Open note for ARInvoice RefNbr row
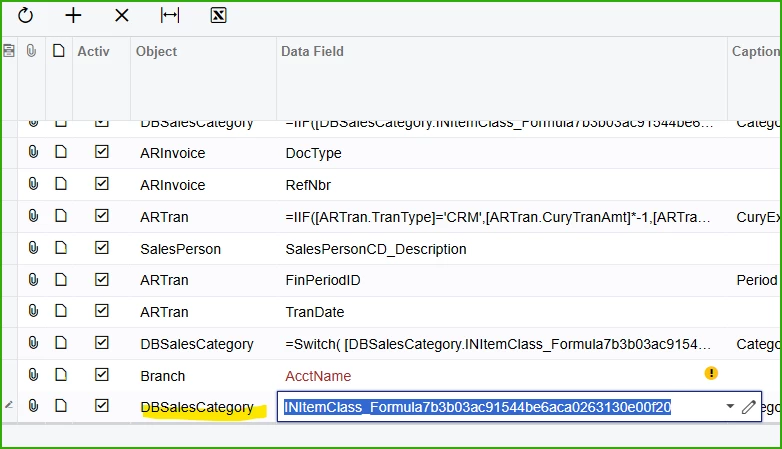The height and width of the screenshot is (449, 782). pos(61,184)
